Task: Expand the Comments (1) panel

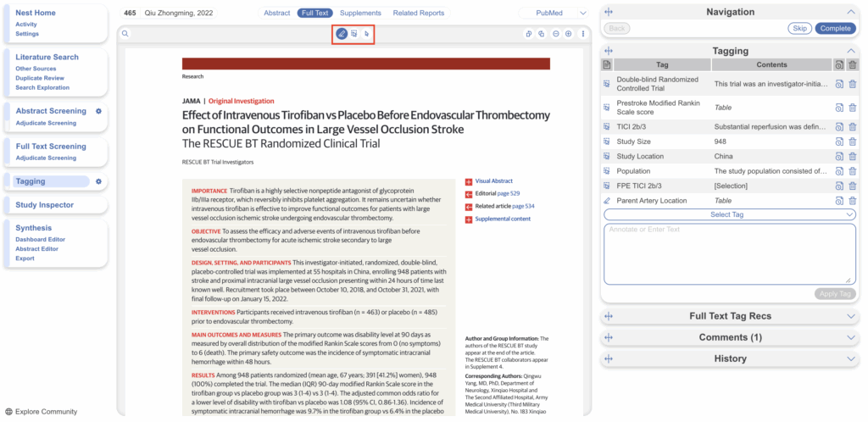Action: 729,337
